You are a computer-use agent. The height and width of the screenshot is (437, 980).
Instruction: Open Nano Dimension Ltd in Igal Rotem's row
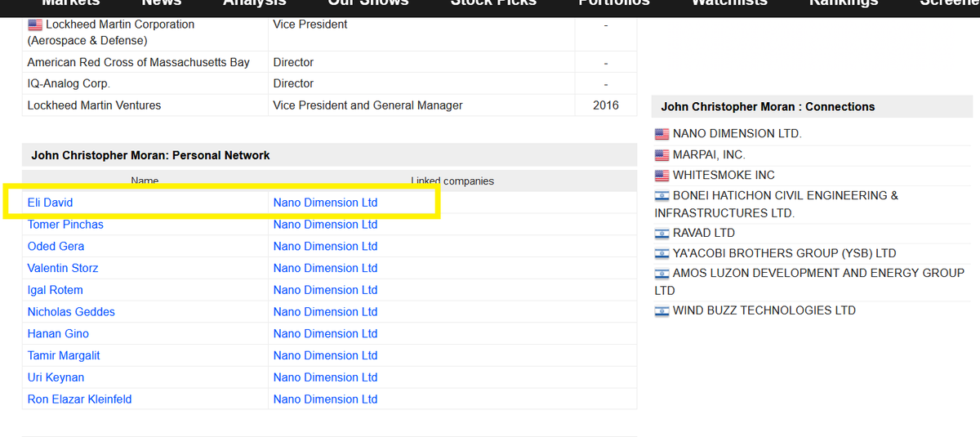tap(325, 290)
